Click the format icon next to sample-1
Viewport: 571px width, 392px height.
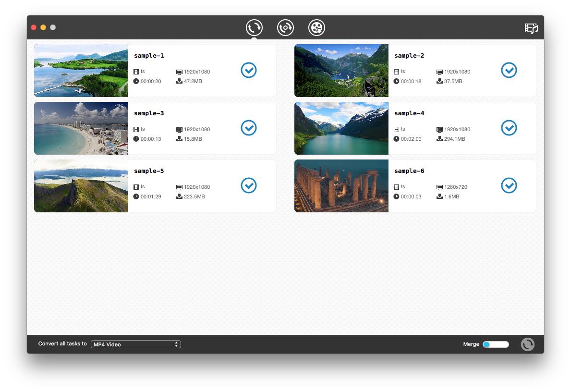click(135, 72)
